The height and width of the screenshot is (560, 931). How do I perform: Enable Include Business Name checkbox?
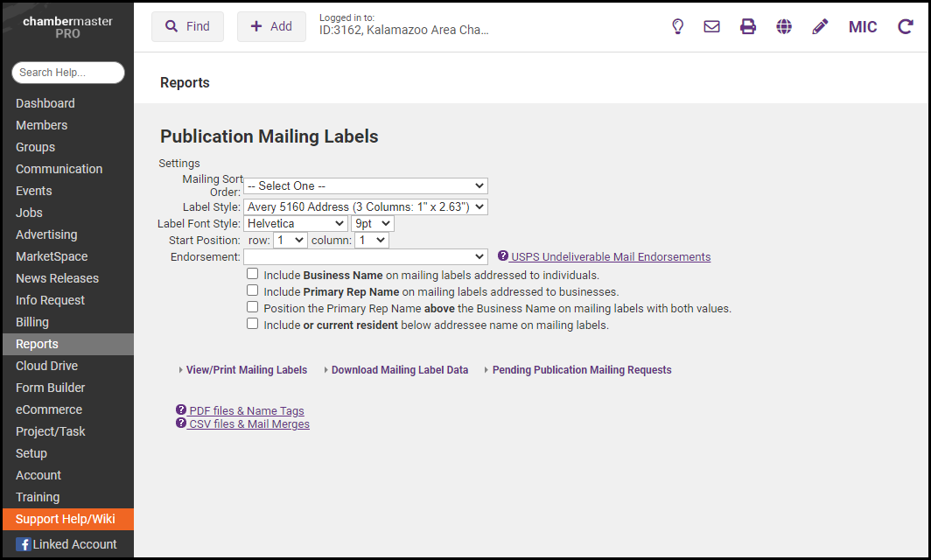[x=253, y=274]
